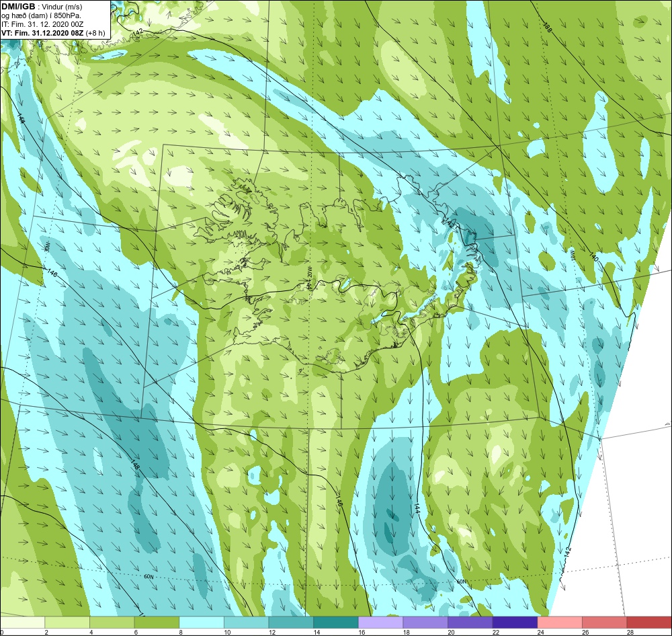Screen dimensions: 672x636
Task: Click the 10–12 m/s legend color swatch
Action: (247, 623)
